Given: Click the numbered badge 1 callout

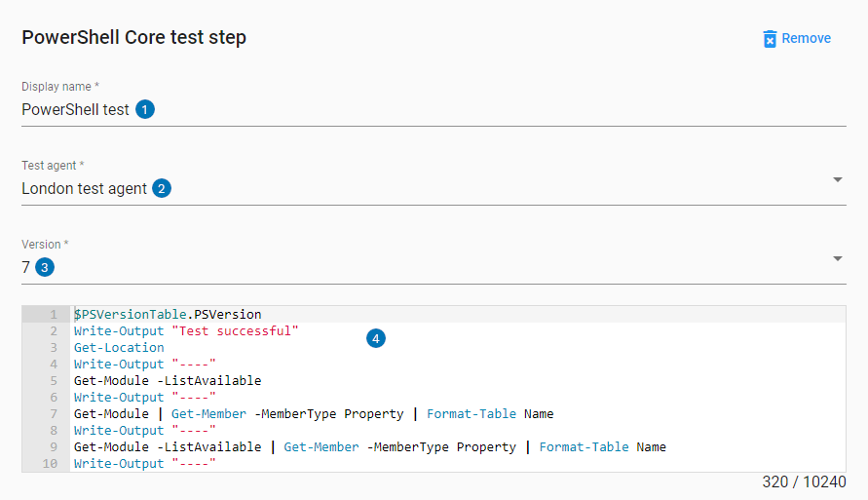Looking at the screenshot, I should point(145,109).
